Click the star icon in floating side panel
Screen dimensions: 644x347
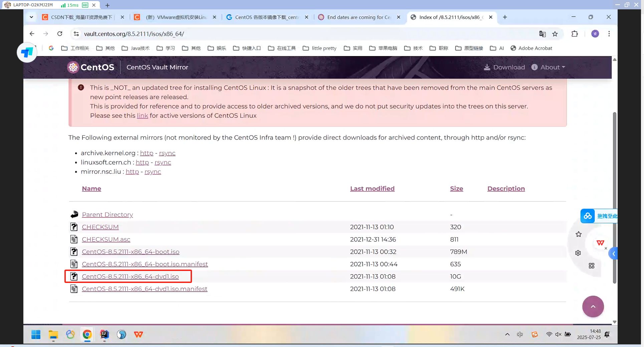579,234
